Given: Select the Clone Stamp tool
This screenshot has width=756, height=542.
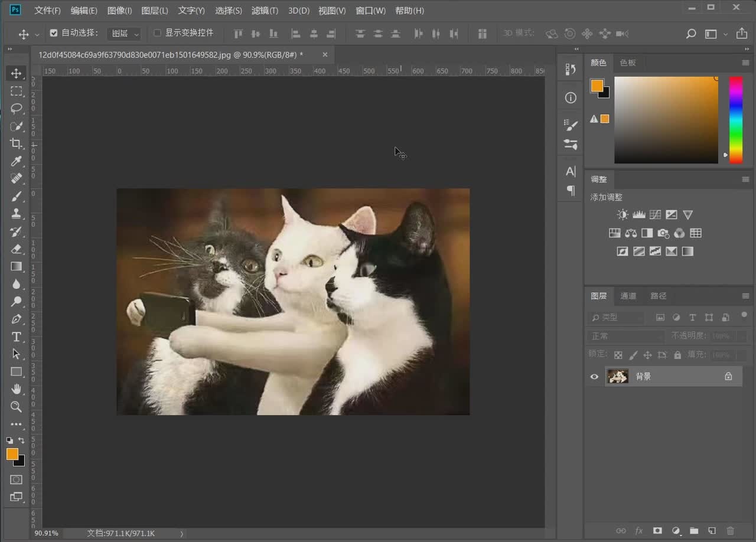Looking at the screenshot, I should click(x=17, y=214).
